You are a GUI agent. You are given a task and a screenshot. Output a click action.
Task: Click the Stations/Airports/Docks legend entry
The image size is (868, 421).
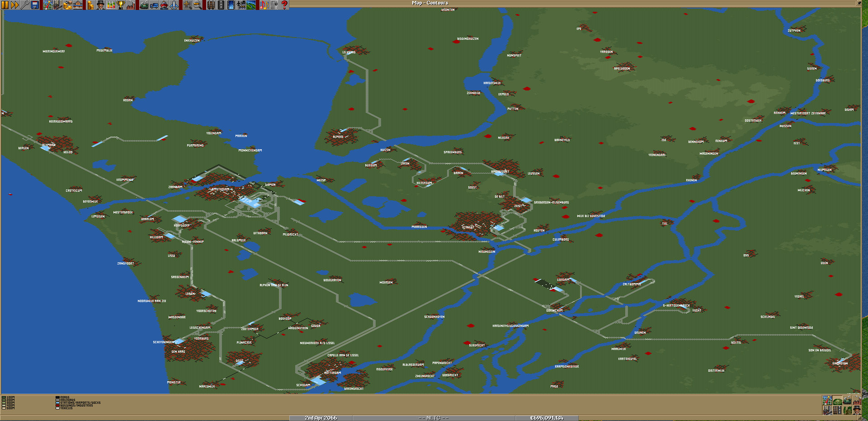point(78,403)
